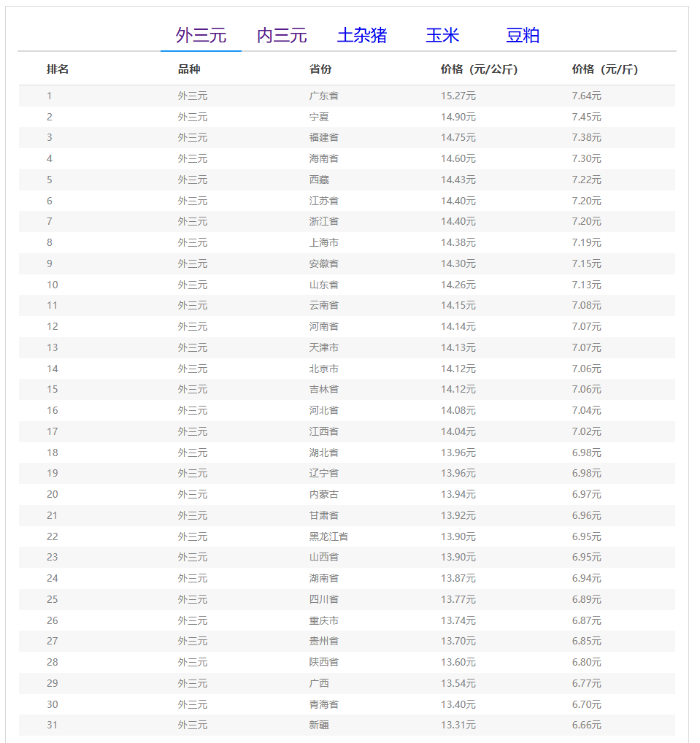The height and width of the screenshot is (743, 700).
Task: Select the 福建省 row cell
Action: (x=324, y=137)
